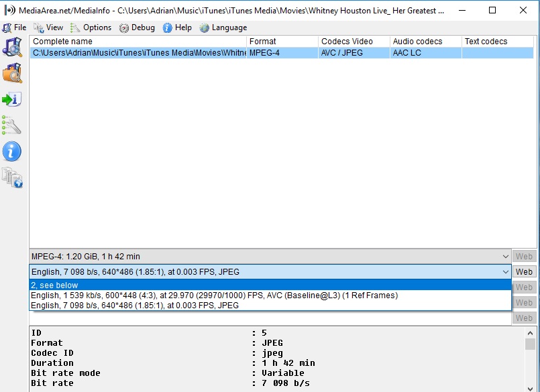Select the '2, see below' dropdown option
The image size is (540, 392).
[270, 285]
